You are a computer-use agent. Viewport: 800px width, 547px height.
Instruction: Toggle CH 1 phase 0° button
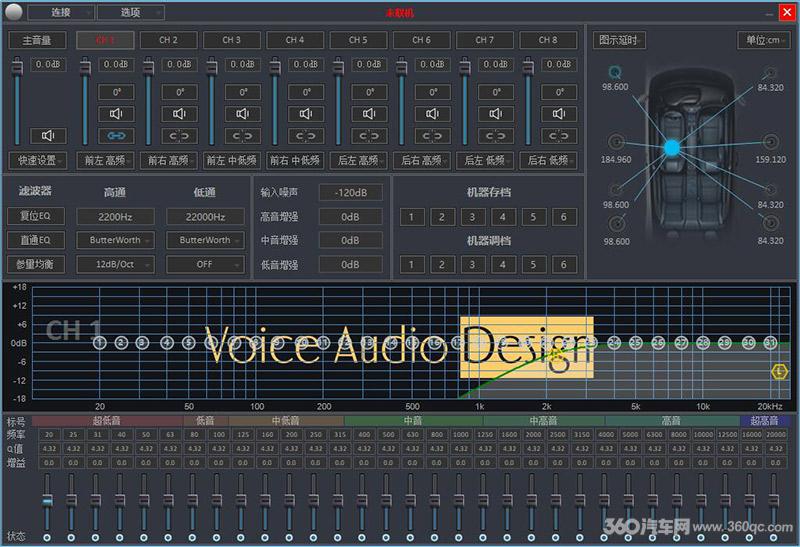point(116,92)
